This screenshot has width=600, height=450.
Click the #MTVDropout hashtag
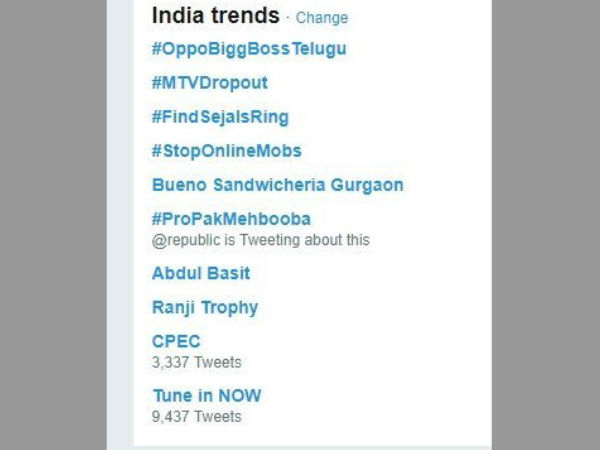(210, 82)
